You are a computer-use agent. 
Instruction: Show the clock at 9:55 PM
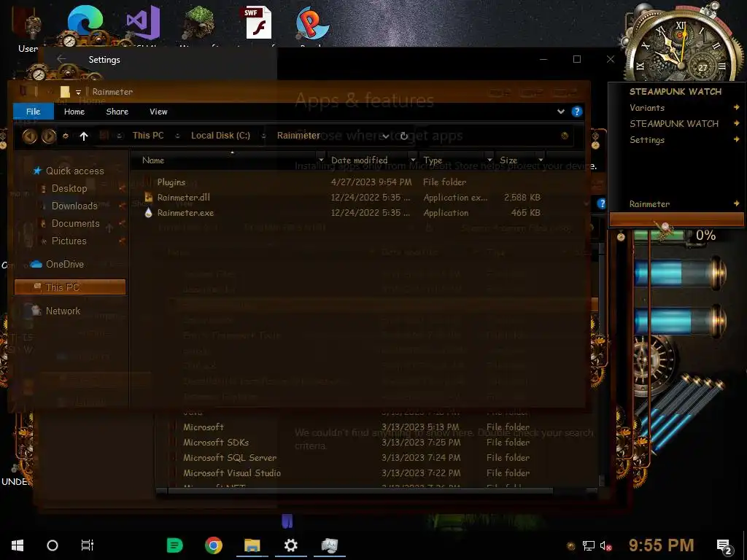point(661,545)
